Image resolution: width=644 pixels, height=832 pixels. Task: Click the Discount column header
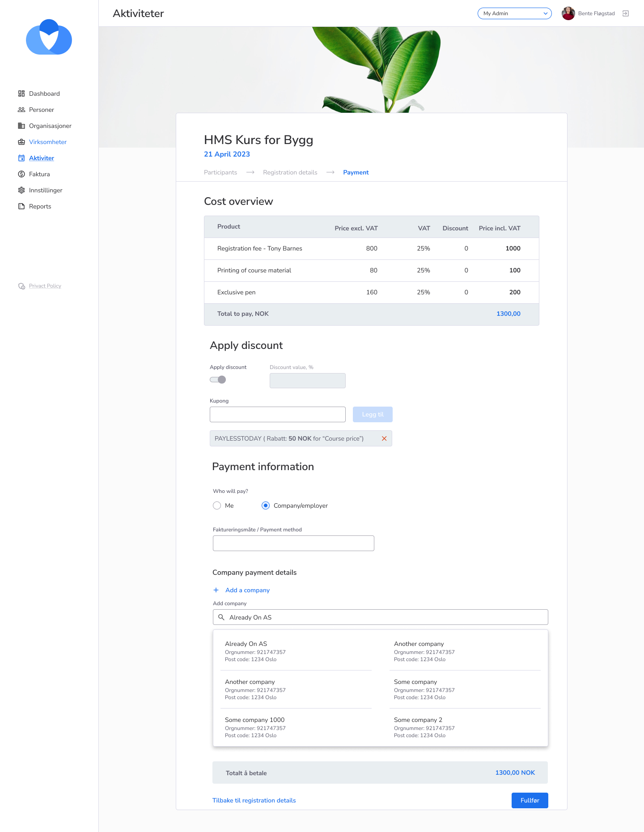pyautogui.click(x=455, y=228)
